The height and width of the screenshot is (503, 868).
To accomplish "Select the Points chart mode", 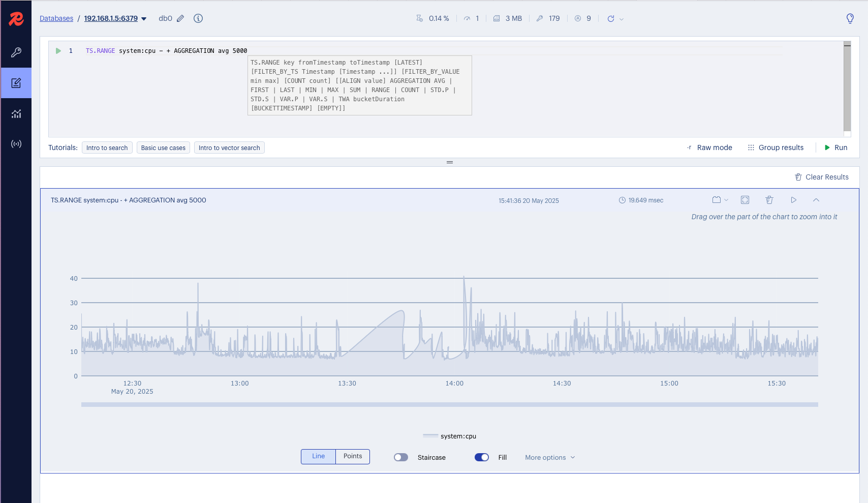I will (x=353, y=456).
